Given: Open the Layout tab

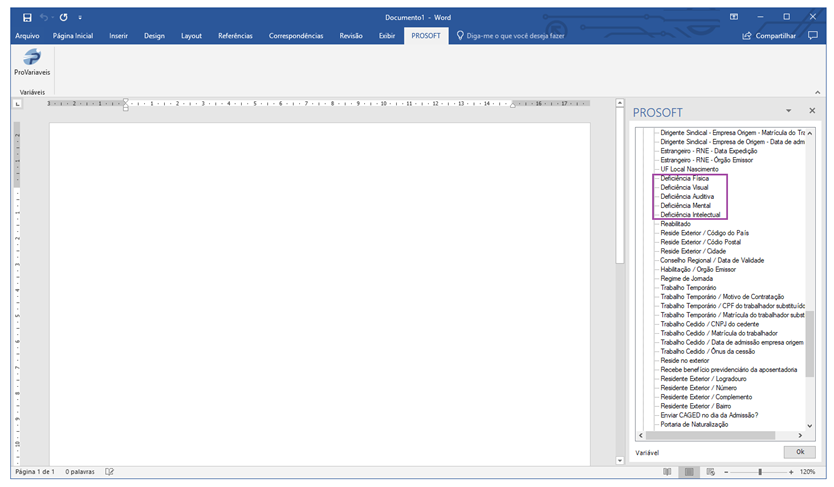Looking at the screenshot, I should point(191,36).
